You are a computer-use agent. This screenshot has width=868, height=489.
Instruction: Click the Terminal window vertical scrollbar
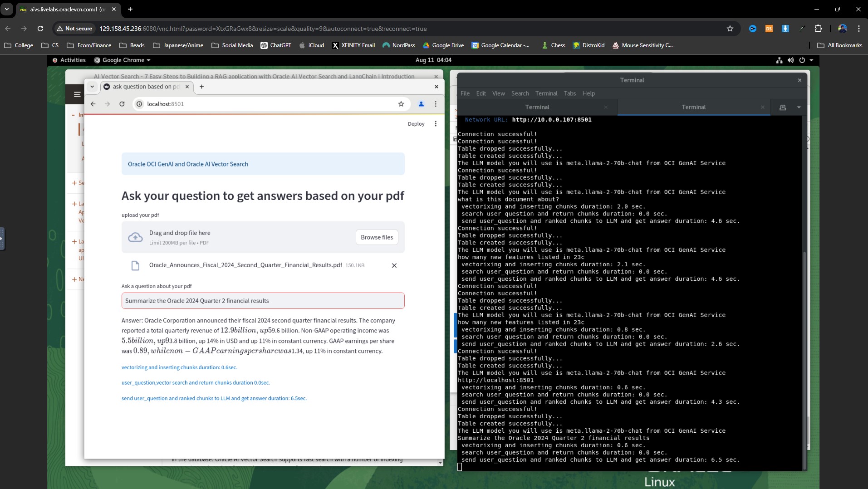click(804, 360)
